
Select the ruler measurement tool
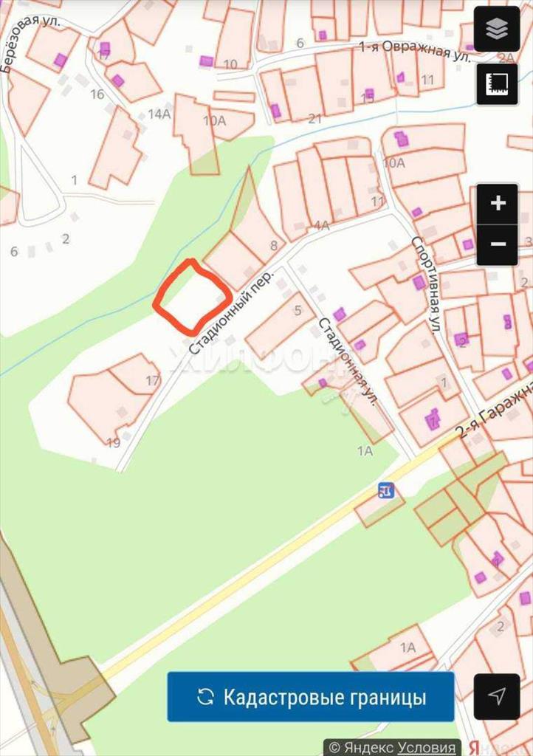click(497, 84)
